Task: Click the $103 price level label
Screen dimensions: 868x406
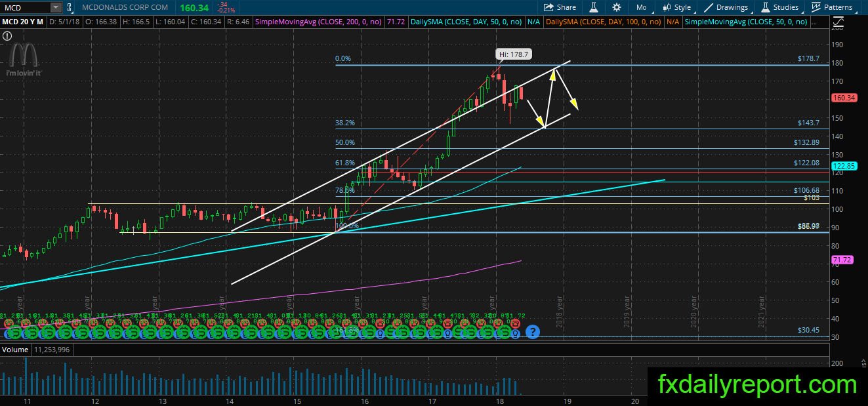Action: coord(812,197)
